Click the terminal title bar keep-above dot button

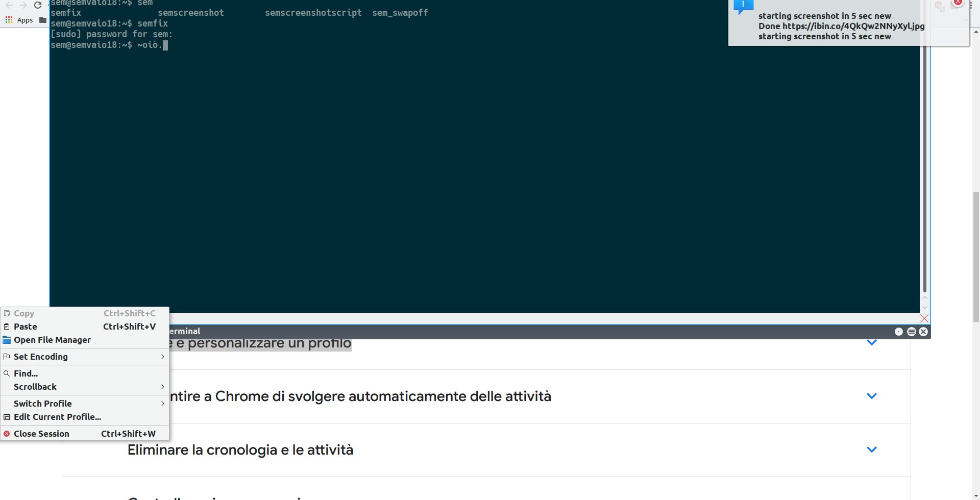click(x=899, y=332)
